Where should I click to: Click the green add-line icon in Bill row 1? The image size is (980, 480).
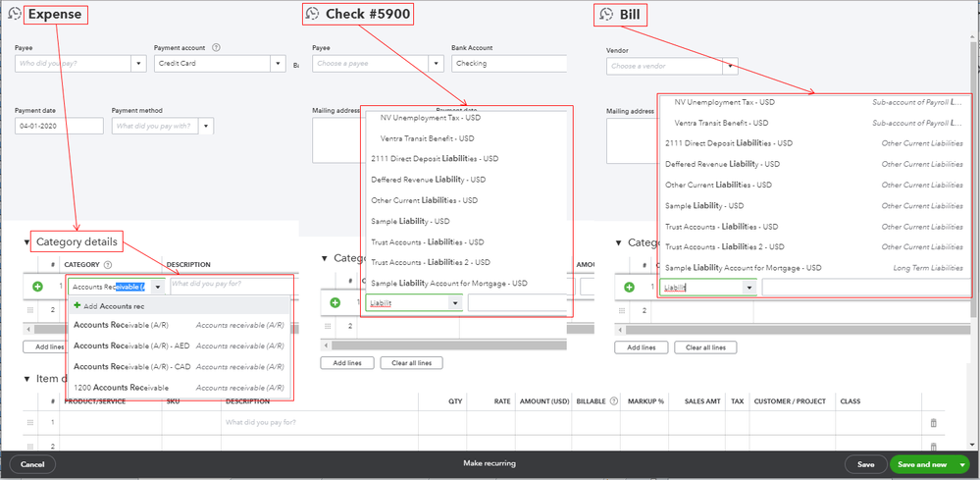coord(630,288)
